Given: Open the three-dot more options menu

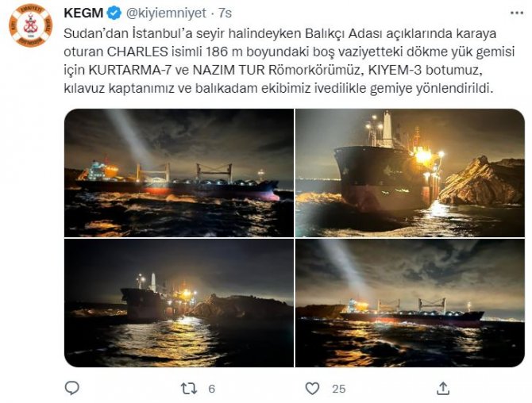Looking at the screenshot, I should [x=517, y=13].
